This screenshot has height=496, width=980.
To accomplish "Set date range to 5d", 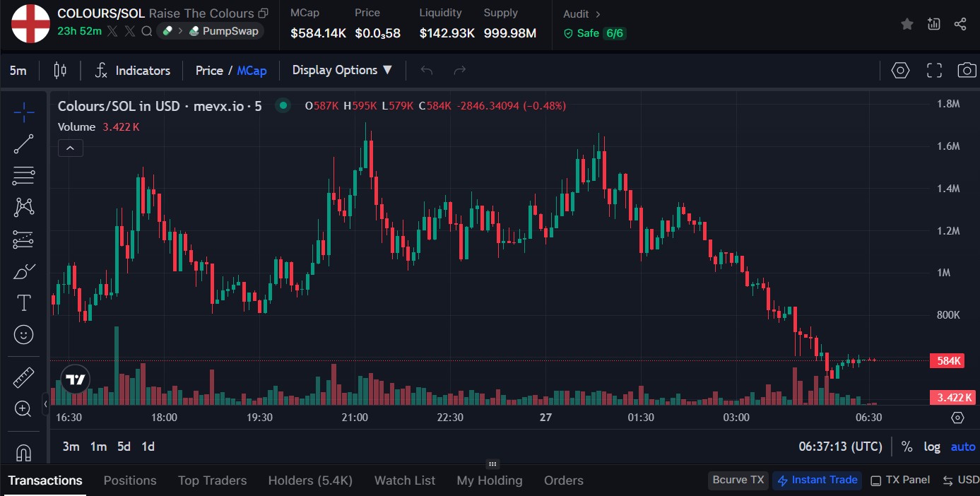I will [x=124, y=447].
